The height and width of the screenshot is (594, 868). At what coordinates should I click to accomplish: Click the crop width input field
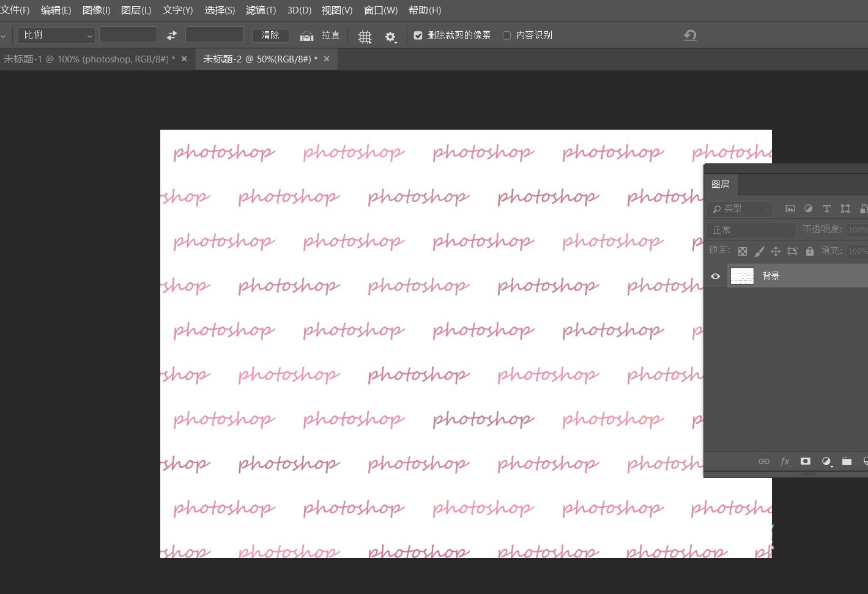pyautogui.click(x=128, y=35)
